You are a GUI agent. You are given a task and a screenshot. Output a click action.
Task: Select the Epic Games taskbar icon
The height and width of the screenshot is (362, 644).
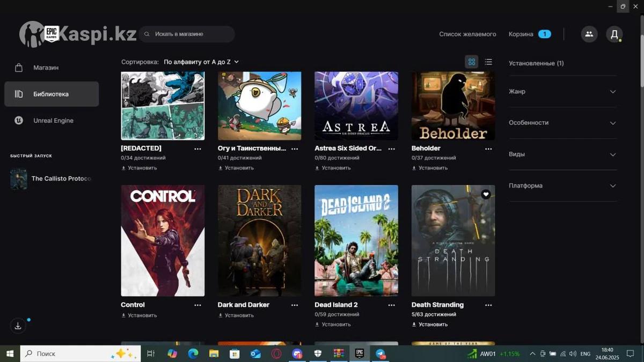point(360,354)
